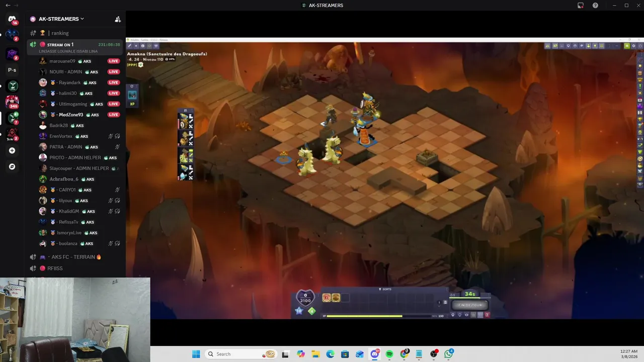Click the webcam overlay thumbnail
Screen dimensions: 644x362
point(75,320)
